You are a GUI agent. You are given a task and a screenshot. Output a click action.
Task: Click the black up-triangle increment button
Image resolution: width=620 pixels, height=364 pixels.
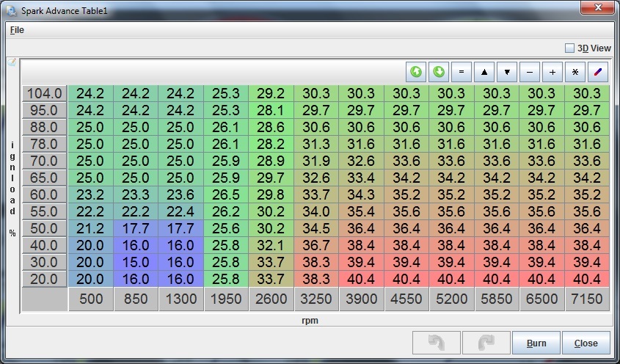(484, 72)
